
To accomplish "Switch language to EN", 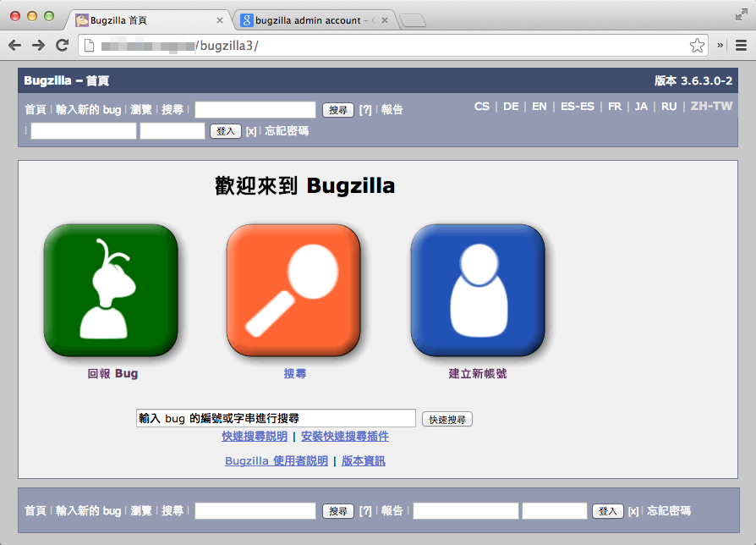I will coord(539,107).
